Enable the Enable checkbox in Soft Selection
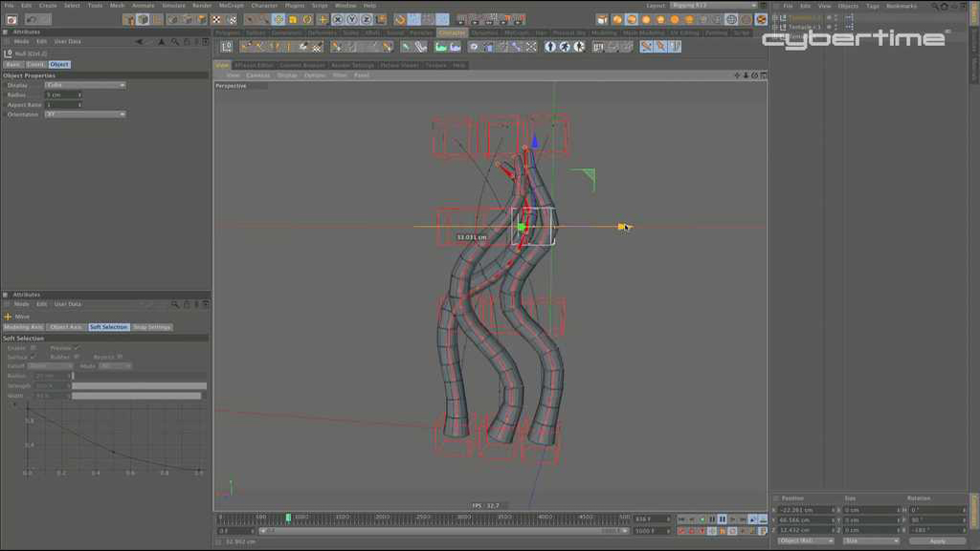 33,348
